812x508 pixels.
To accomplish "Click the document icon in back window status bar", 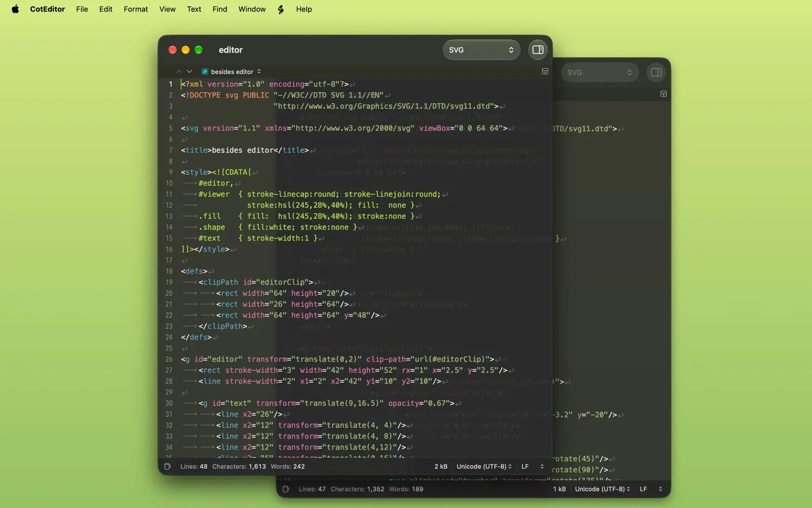I will tap(286, 489).
